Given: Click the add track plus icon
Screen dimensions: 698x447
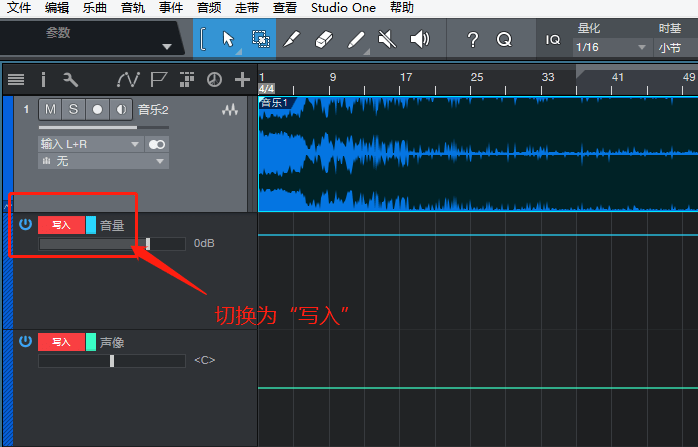Looking at the screenshot, I should coord(242,80).
